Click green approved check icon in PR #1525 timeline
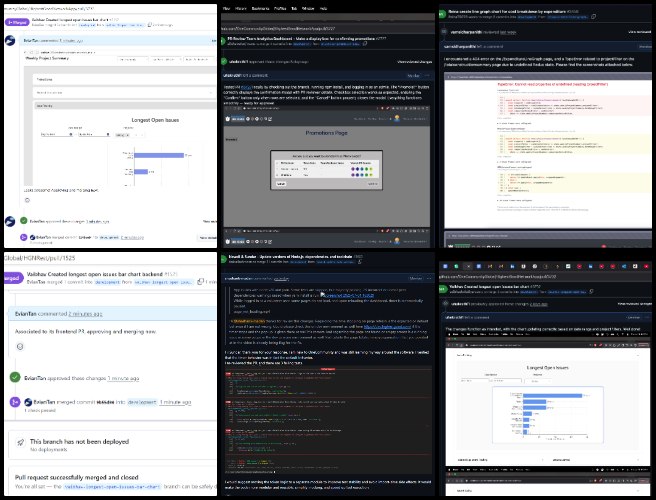 pos(15,377)
